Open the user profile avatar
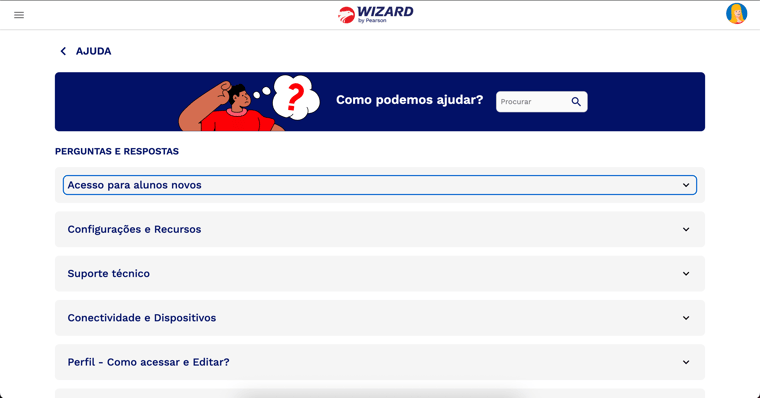 [x=736, y=14]
